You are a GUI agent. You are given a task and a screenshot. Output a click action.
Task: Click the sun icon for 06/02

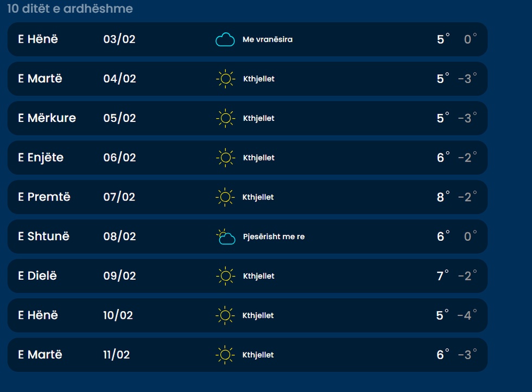pyautogui.click(x=225, y=158)
